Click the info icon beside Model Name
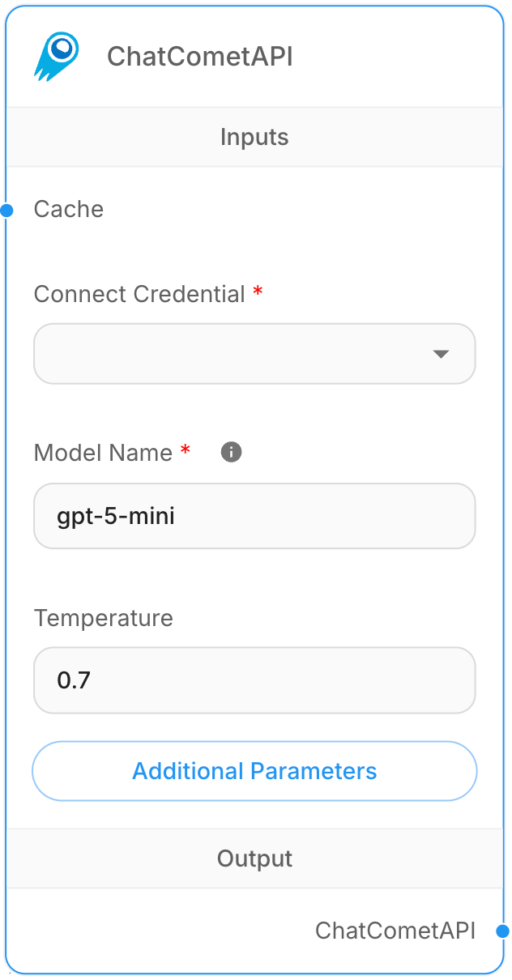 pyautogui.click(x=232, y=453)
